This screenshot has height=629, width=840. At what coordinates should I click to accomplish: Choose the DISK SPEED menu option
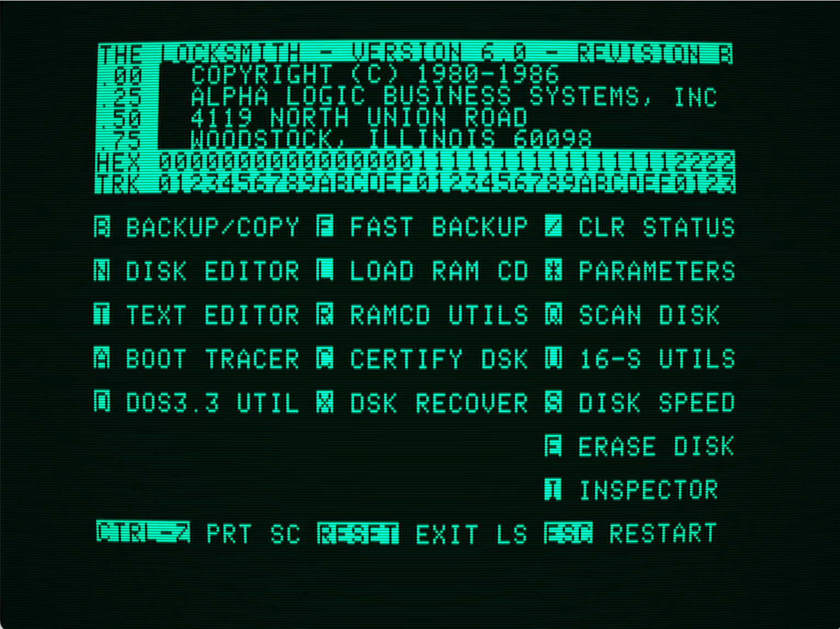pos(657,403)
